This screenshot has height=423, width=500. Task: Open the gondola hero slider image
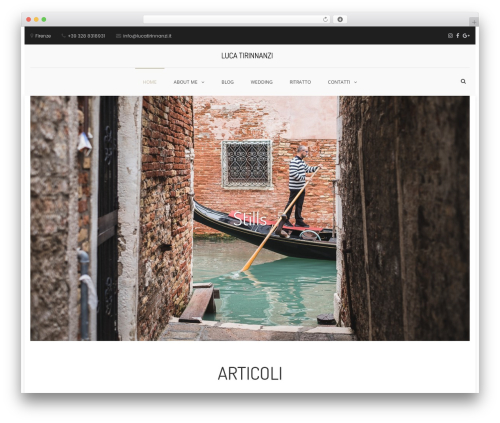pos(250,218)
